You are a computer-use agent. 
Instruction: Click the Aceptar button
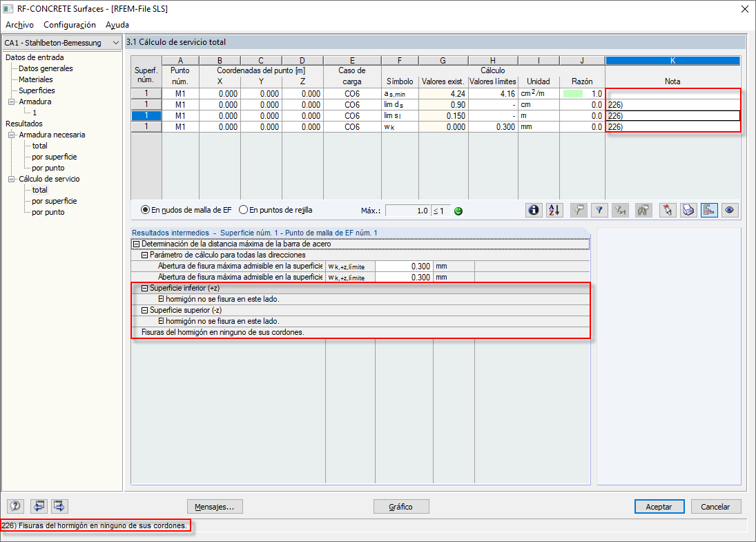(x=659, y=507)
